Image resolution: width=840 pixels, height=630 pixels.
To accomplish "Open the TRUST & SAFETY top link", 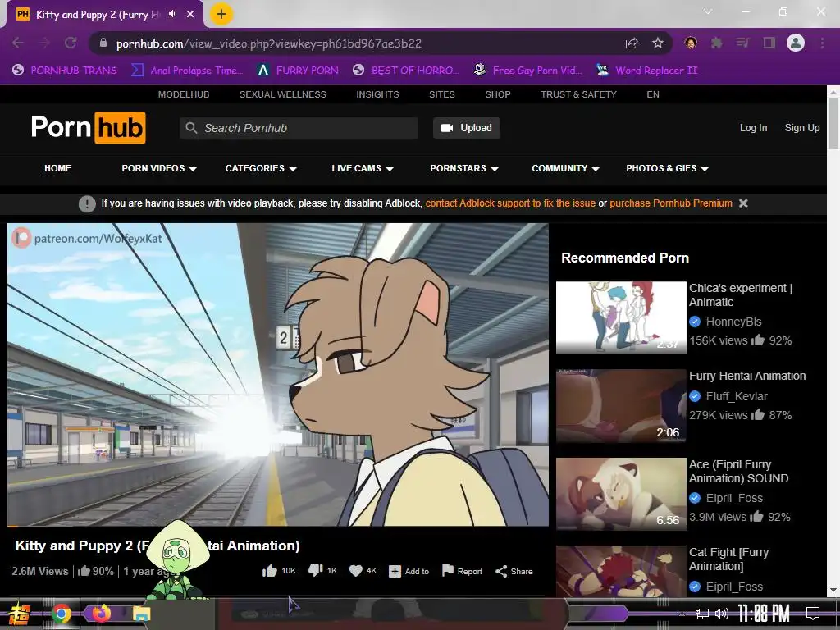I will pos(578,94).
